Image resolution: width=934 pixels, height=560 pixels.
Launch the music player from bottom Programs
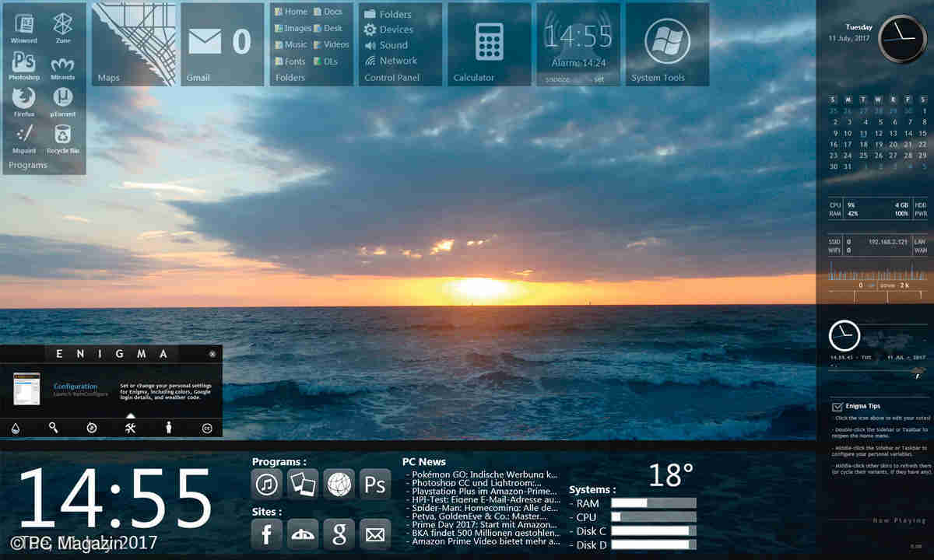267,485
